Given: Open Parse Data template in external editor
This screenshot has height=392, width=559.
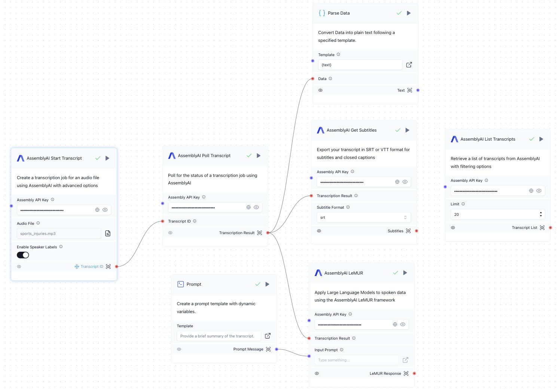Looking at the screenshot, I should point(409,65).
